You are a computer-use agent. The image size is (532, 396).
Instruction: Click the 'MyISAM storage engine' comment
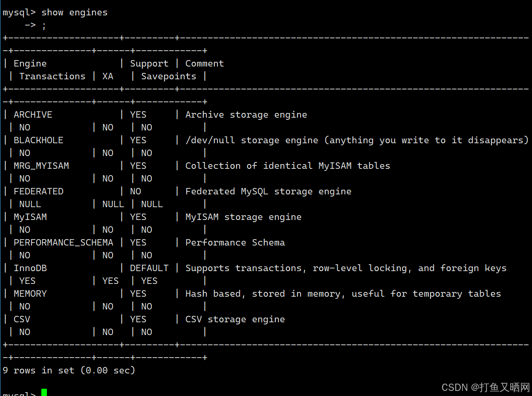[243, 217]
